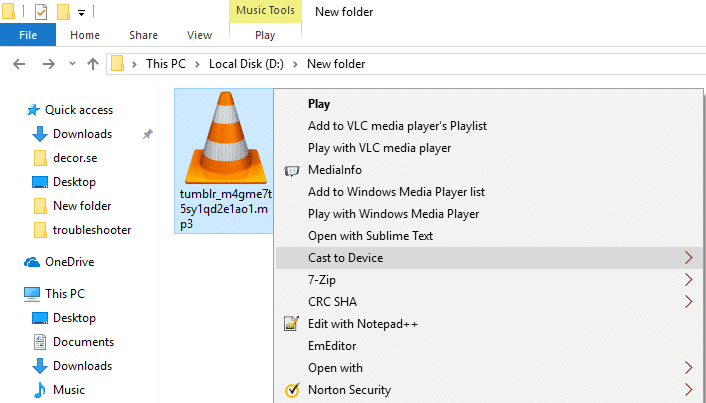Viewport: 706px width, 403px height.
Task: Click Local Disk (D:) in address bar
Action: (246, 64)
